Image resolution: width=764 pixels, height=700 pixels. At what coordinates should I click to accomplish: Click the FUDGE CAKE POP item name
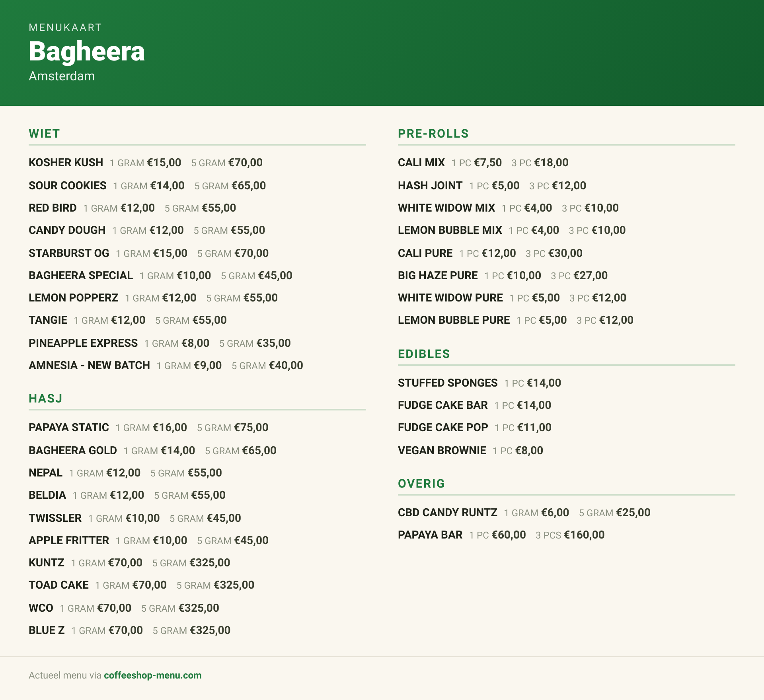pyautogui.click(x=443, y=428)
